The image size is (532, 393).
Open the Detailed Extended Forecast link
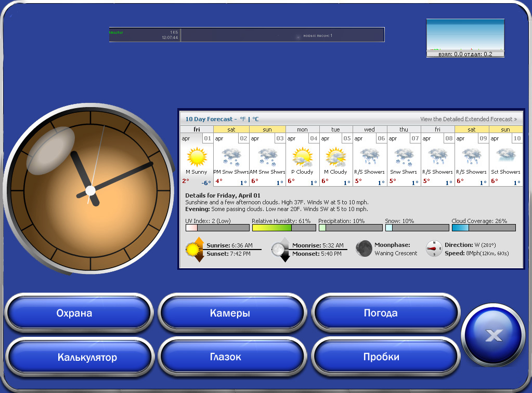pyautogui.click(x=468, y=119)
